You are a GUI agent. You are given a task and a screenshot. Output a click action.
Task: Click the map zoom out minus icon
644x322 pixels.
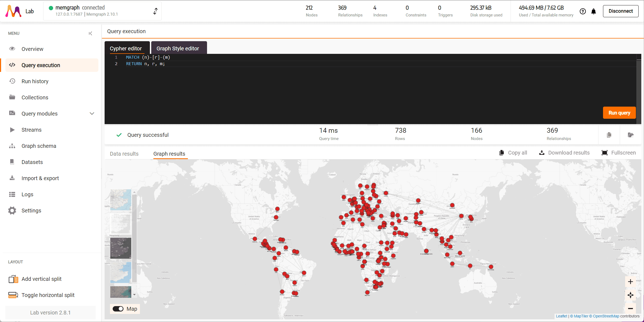point(630,309)
